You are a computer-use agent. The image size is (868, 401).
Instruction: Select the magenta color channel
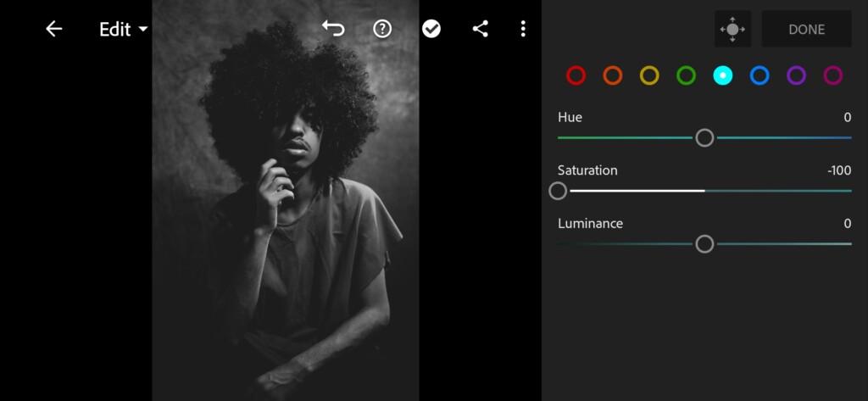click(x=833, y=75)
